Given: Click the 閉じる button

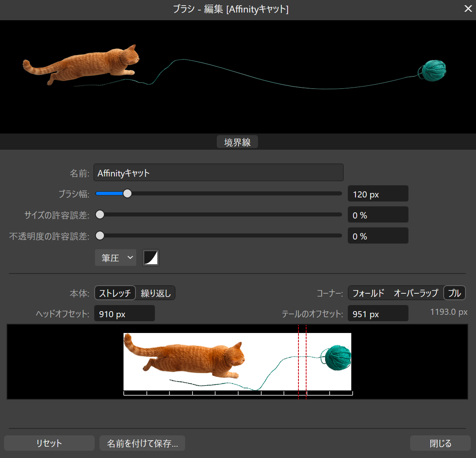Looking at the screenshot, I should pos(440,443).
